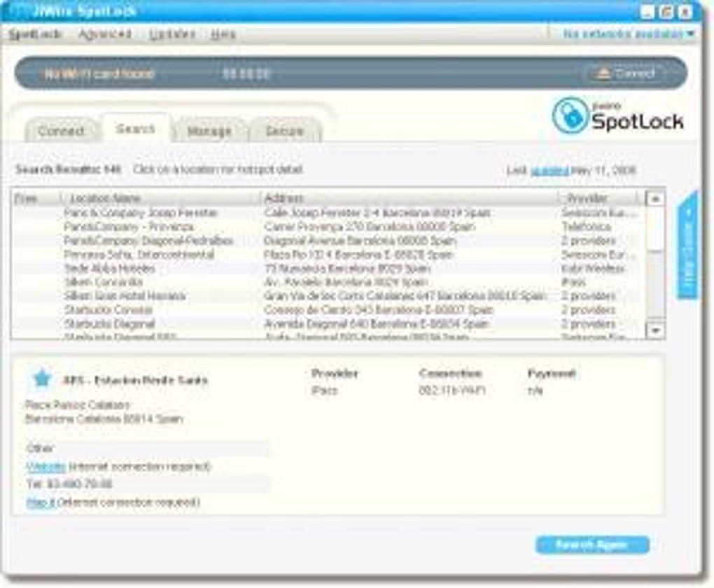Click the Kubi Wireless provider cell
This screenshot has height=588, width=714.
pyautogui.click(x=593, y=268)
